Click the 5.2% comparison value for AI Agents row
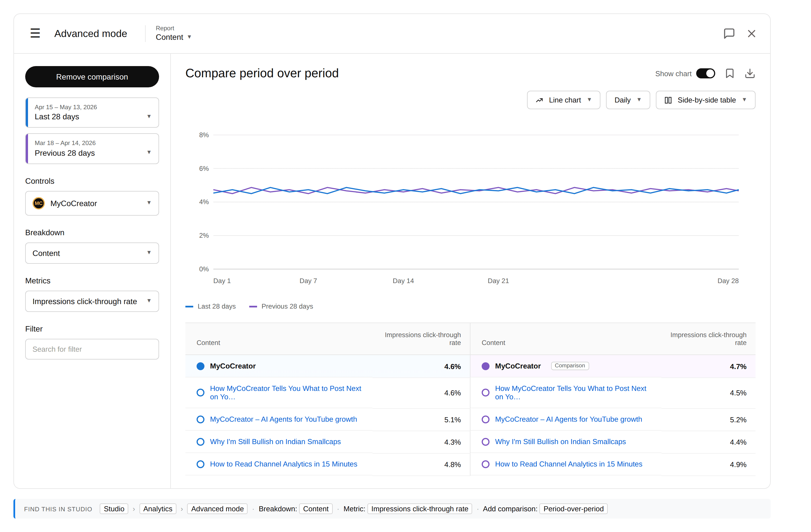The width and height of the screenshot is (811, 532). [x=738, y=419]
